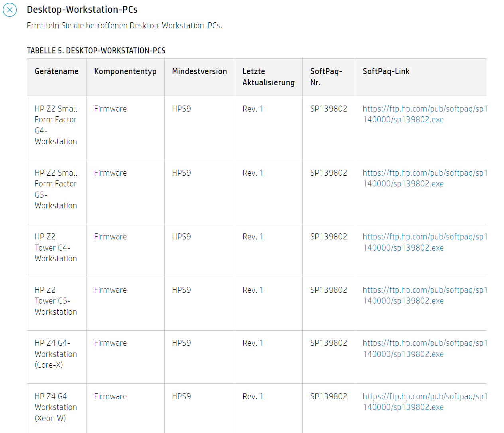Click HPS9 in Z4 G4 Core-X row
Screen dimensions: 504x433
tap(181, 343)
